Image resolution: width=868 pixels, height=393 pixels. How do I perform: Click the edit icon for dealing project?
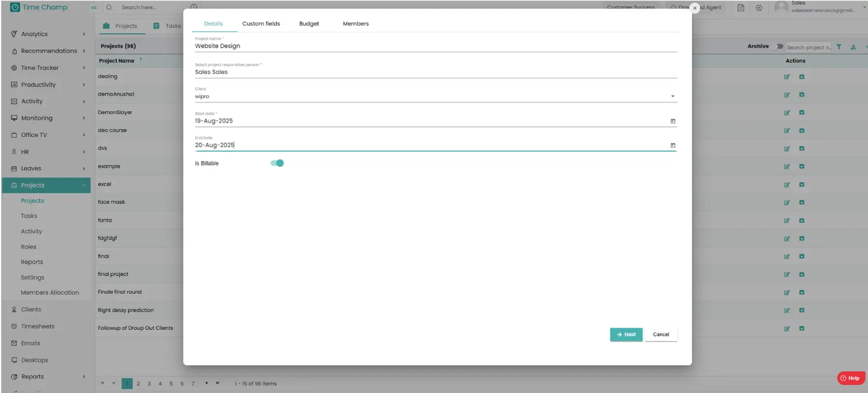point(787,77)
